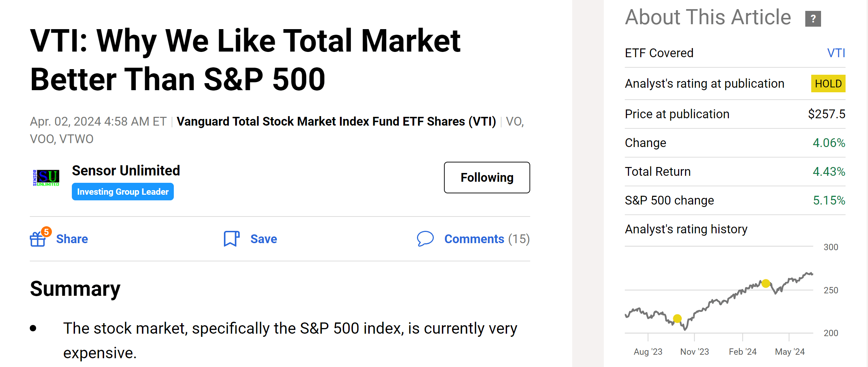Click the article headline about VTI
The image size is (868, 367).
[245, 60]
